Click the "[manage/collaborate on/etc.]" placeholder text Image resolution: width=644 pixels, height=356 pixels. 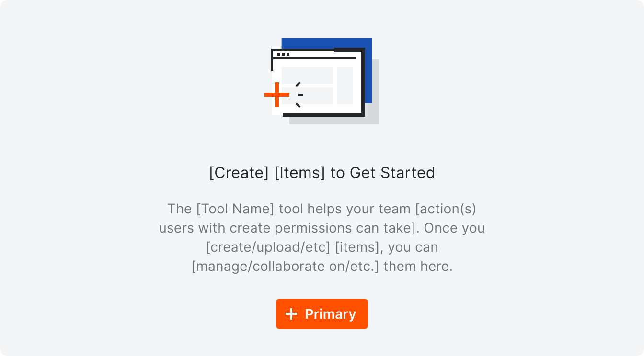click(x=285, y=267)
